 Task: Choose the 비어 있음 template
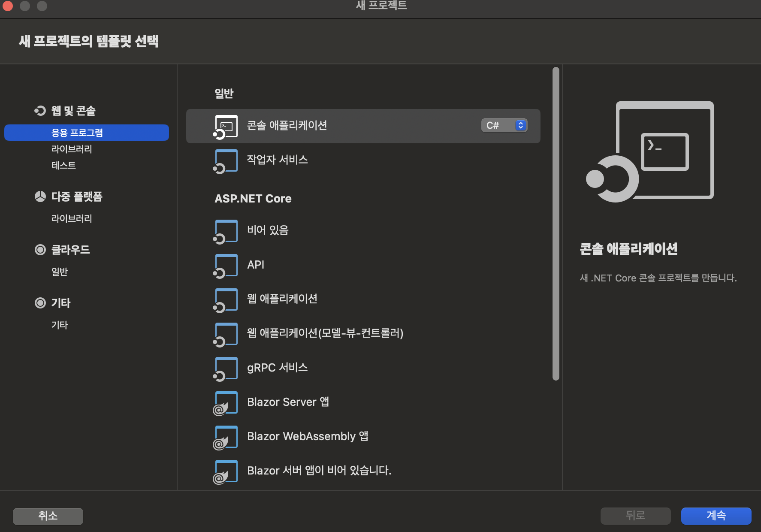tap(363, 231)
